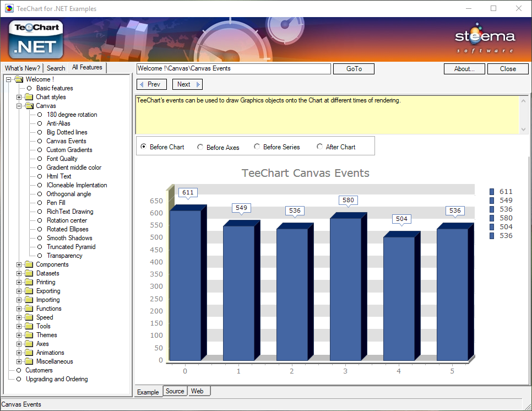Image resolution: width=532 pixels, height=411 pixels.
Task: Expand the Functions tree node
Action: (x=19, y=309)
